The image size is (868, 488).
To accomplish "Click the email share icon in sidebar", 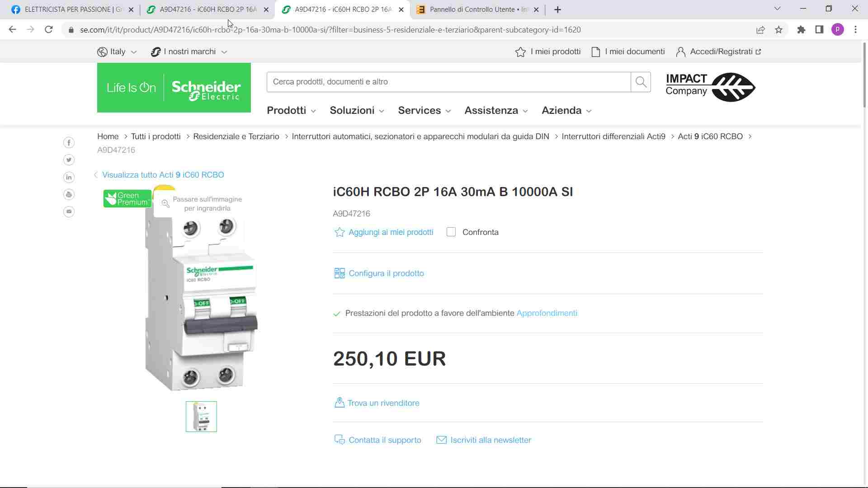I will [69, 211].
